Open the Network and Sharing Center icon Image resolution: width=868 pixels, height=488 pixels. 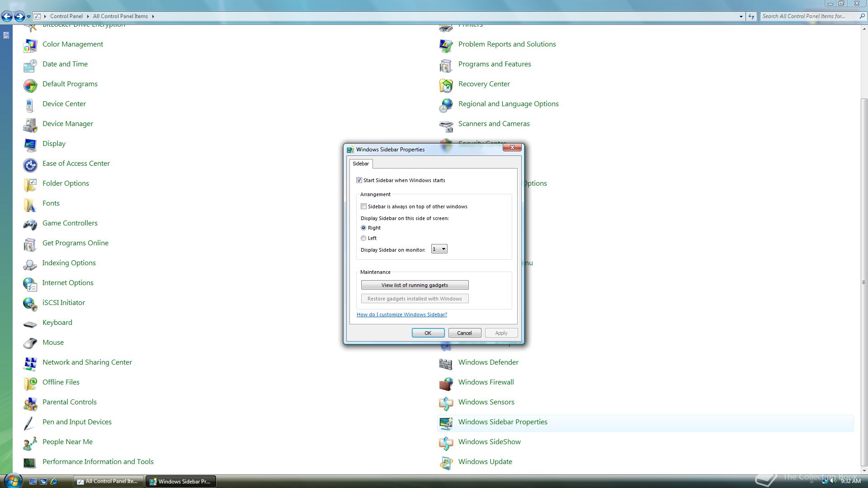tap(30, 363)
